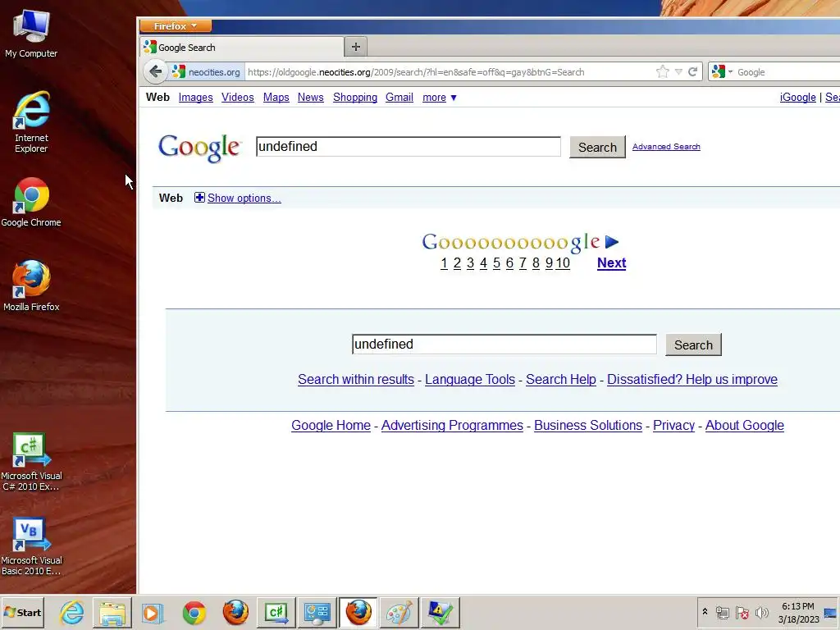Click the Google logo

click(x=199, y=147)
